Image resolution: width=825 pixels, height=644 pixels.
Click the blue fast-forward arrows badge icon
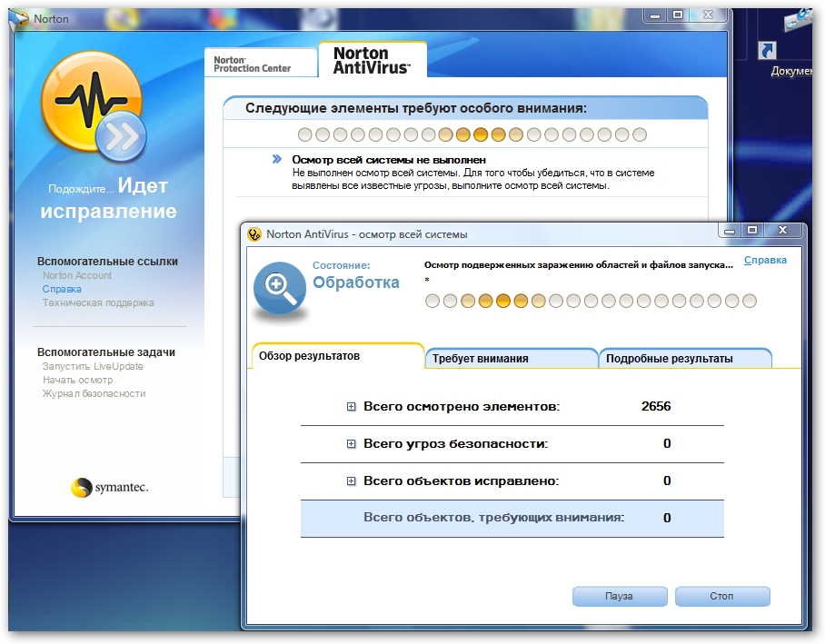[x=121, y=137]
